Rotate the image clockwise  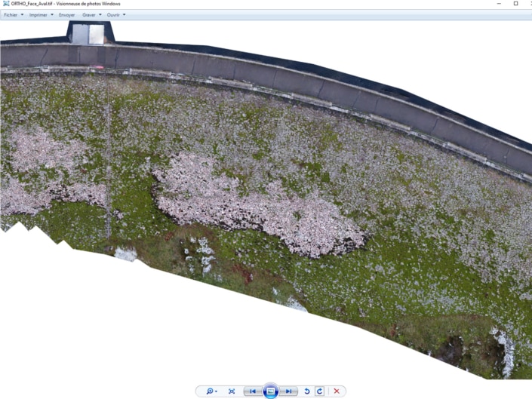point(320,391)
